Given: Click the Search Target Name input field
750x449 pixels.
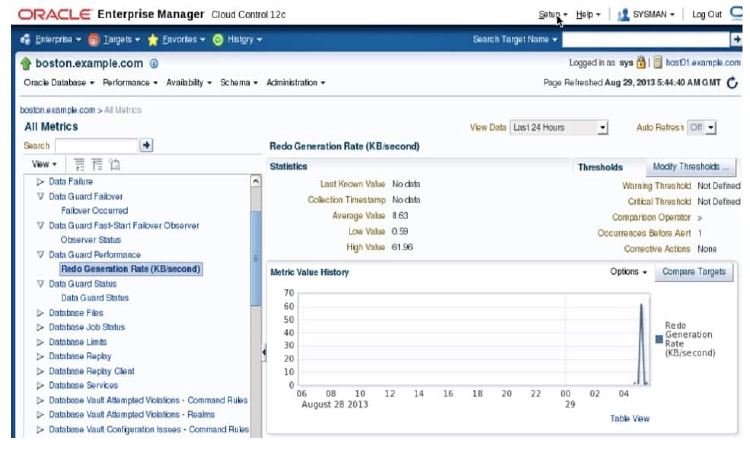Looking at the screenshot, I should 646,40.
